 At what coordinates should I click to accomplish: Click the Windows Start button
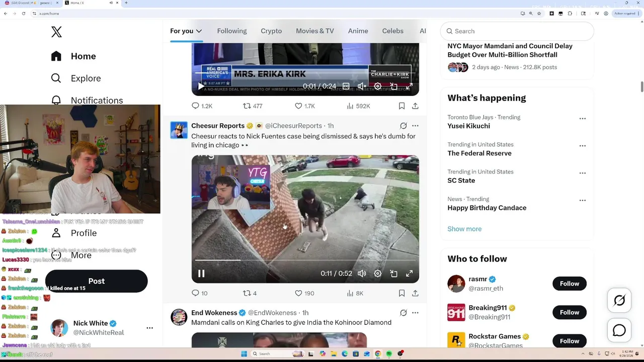click(244, 354)
